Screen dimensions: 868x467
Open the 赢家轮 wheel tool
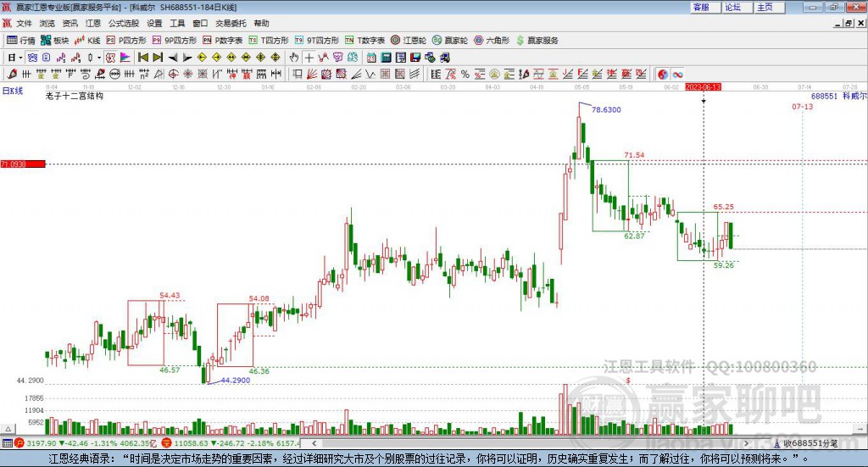pos(450,41)
